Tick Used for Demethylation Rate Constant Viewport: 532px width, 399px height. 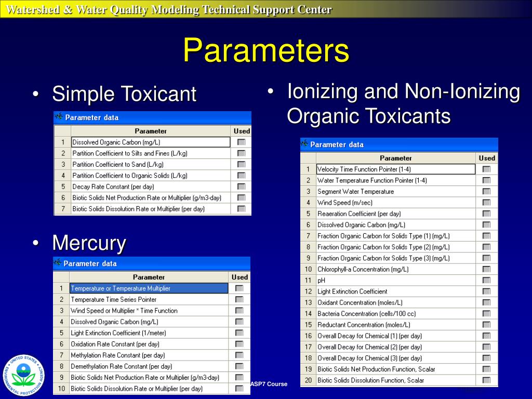pos(239,366)
